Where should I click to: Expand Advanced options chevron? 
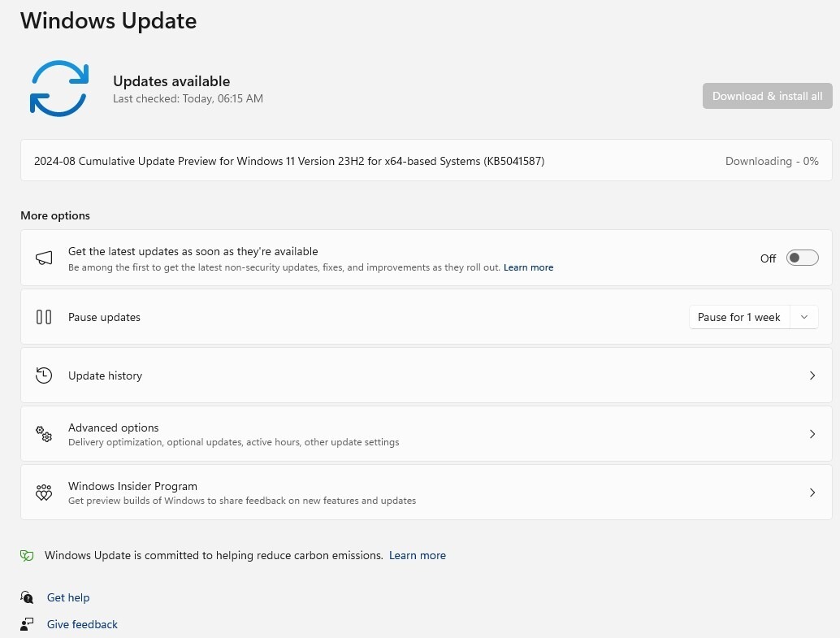point(812,434)
